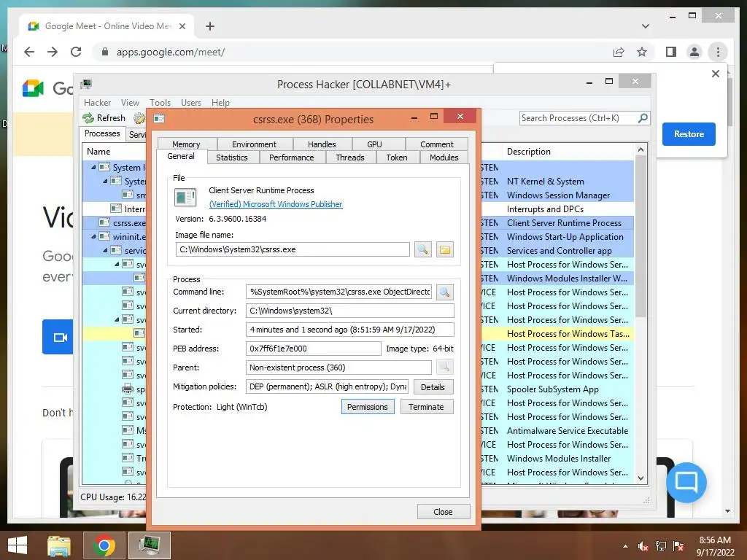This screenshot has height=560, width=747.
Task: Click the gear options icon next to Refresh
Action: (139, 118)
